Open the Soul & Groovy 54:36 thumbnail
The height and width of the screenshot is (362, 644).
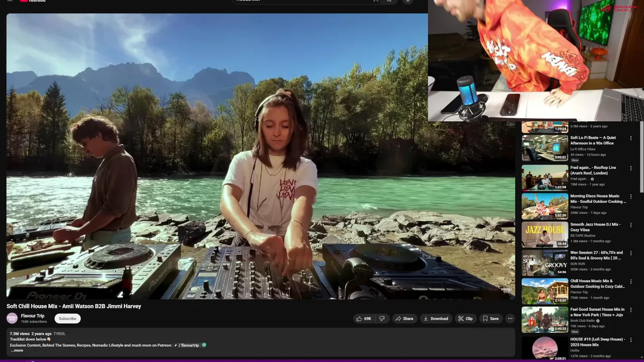pos(545,263)
